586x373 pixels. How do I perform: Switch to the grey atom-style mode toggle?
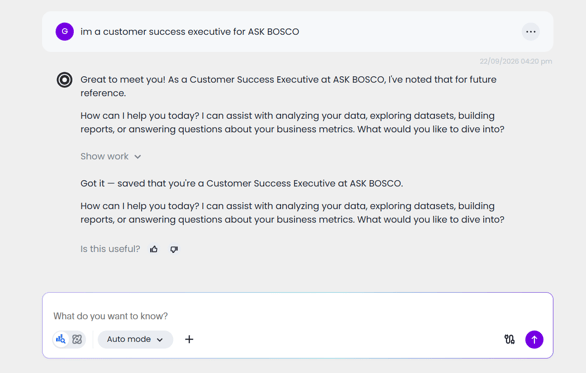[x=77, y=339]
